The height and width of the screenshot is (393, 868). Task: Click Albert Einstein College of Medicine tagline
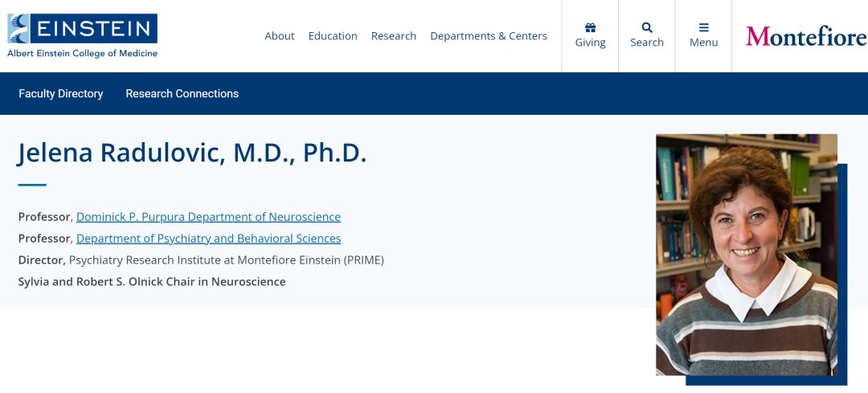point(83,54)
